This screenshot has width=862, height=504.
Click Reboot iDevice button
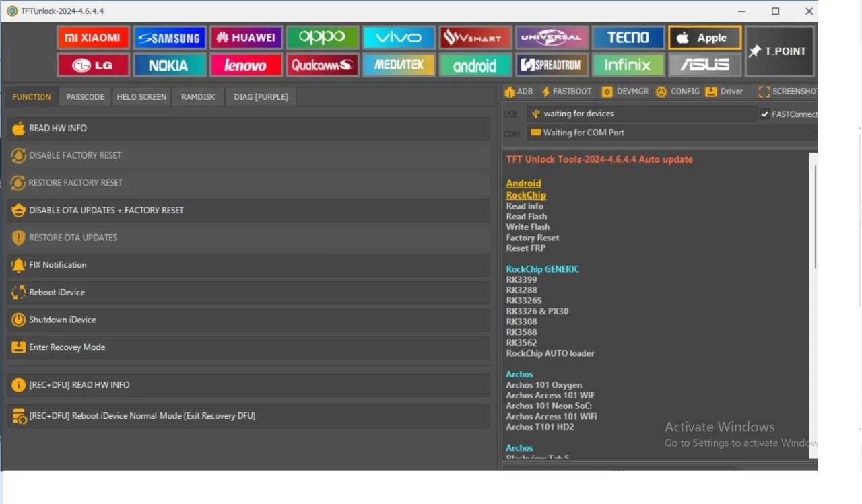click(x=248, y=293)
